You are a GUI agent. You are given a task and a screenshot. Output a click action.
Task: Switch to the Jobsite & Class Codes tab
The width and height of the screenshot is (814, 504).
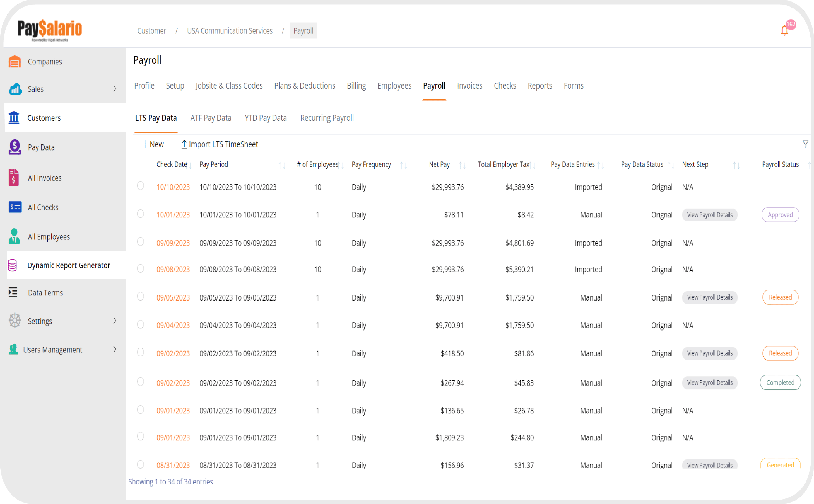tap(229, 86)
